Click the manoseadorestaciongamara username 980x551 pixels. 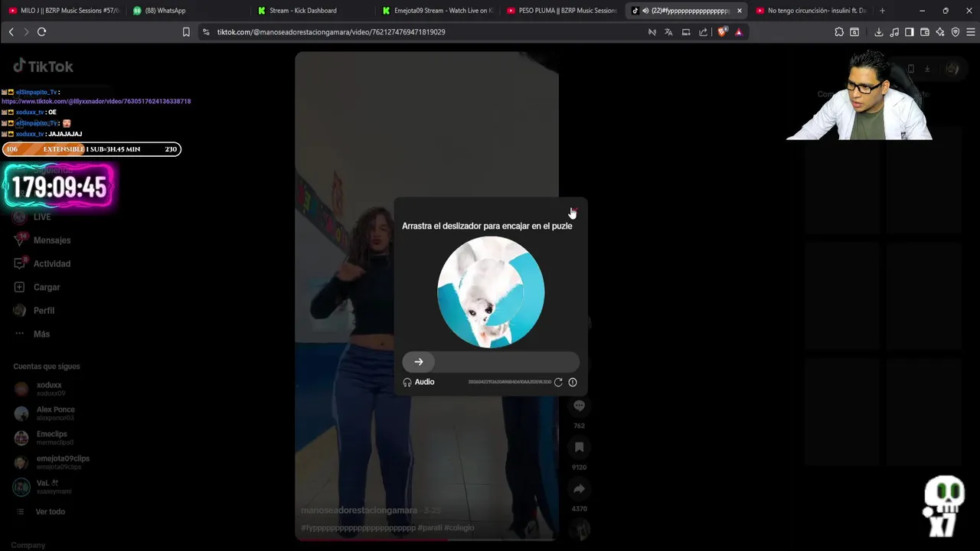click(359, 510)
